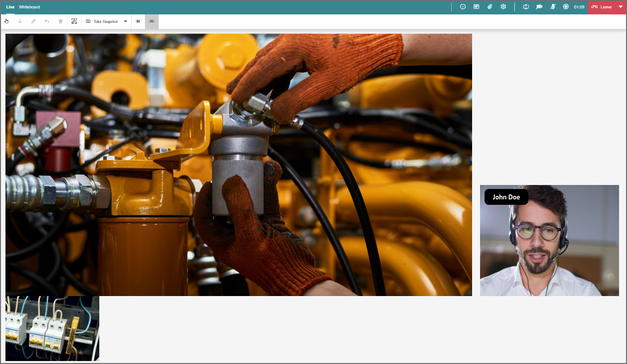Image resolution: width=627 pixels, height=364 pixels.
Task: Start screen sharing with share icon
Action: 526,7
